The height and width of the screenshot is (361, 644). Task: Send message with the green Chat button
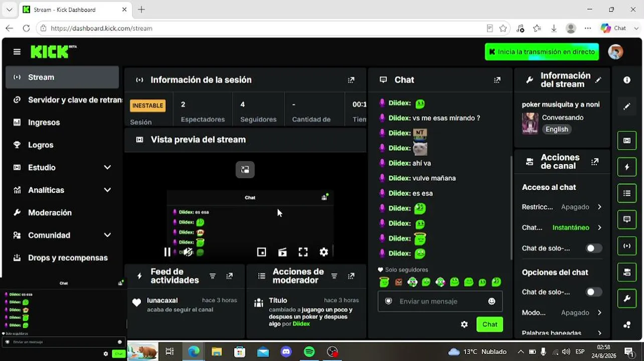490,324
